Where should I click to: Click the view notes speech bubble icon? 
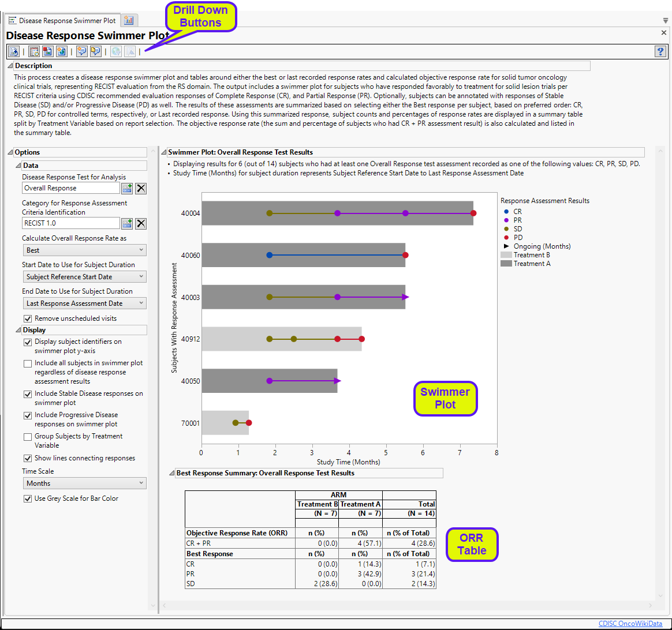click(x=95, y=52)
